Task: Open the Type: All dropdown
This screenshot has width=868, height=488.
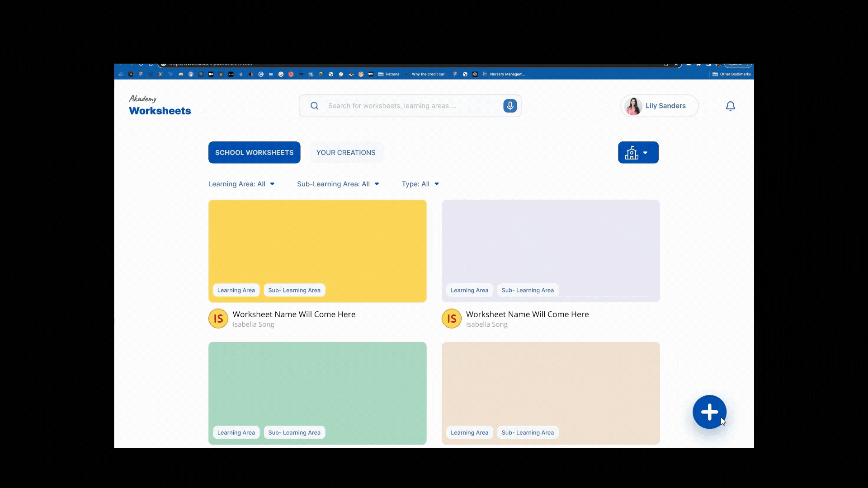Action: [420, 184]
